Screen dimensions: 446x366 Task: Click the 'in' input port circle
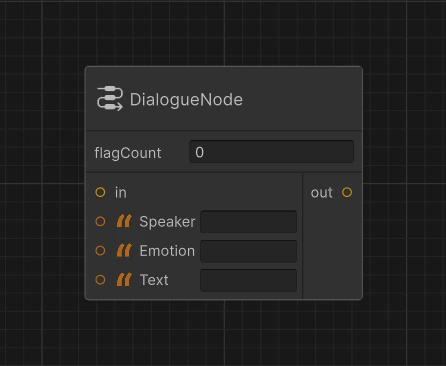100,192
